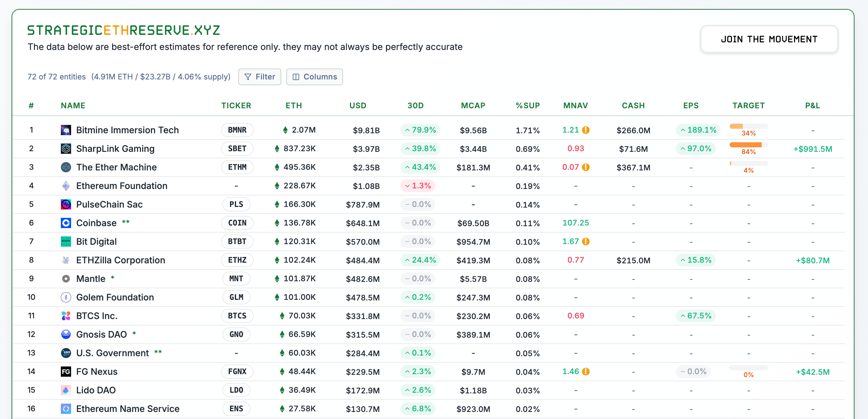Image resolution: width=868 pixels, height=419 pixels.
Task: Click the warning icon next to Bit Digital MNAV
Action: 586,241
